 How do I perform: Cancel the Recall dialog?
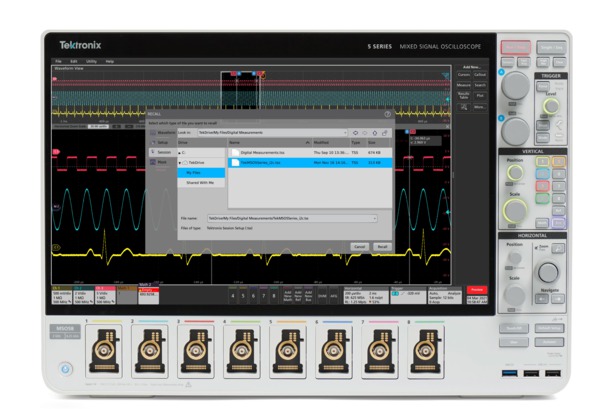tap(358, 246)
